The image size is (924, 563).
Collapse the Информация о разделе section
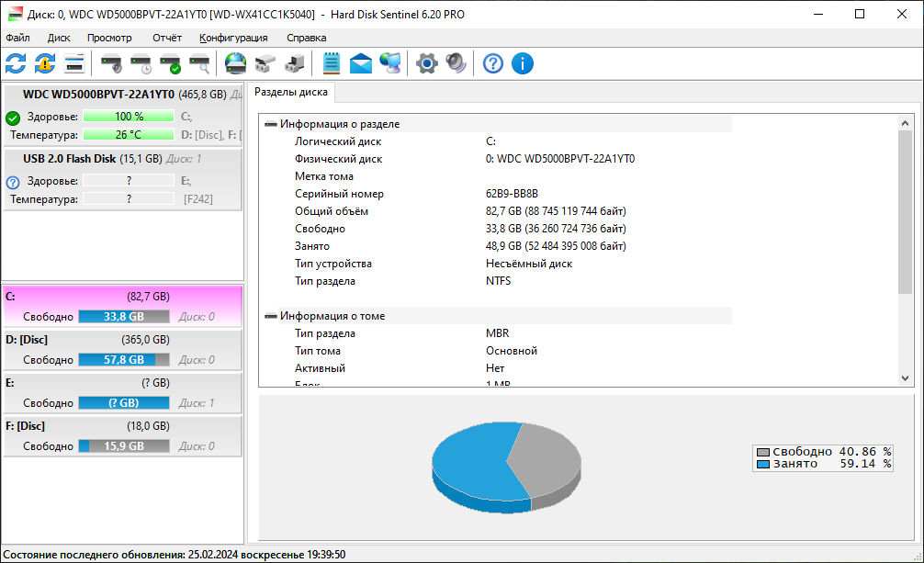(270, 124)
